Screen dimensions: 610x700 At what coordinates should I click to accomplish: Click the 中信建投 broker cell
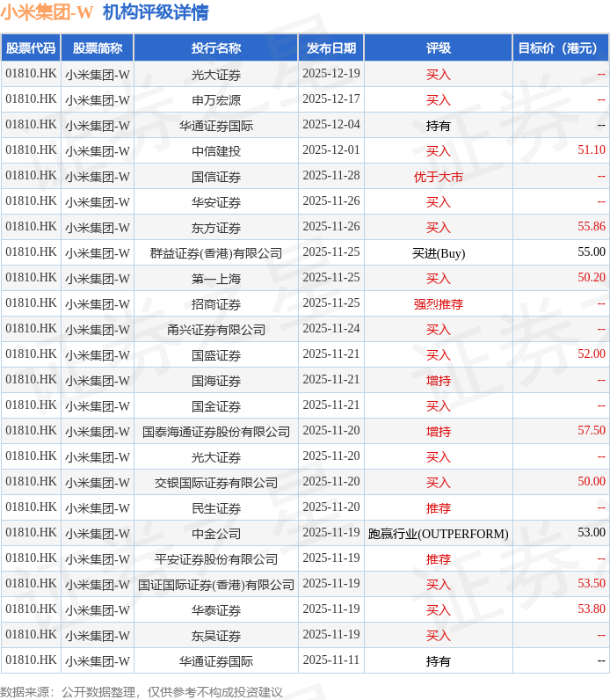click(216, 151)
